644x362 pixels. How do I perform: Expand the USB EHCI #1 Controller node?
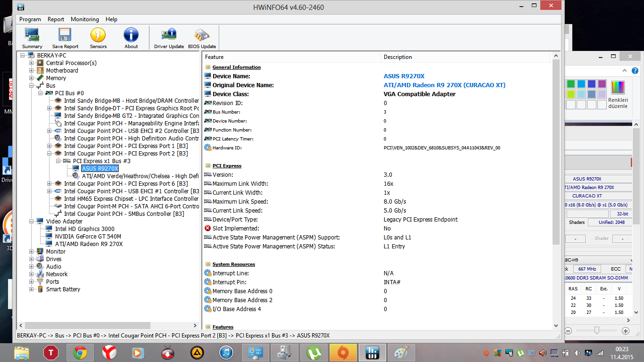click(x=50, y=191)
